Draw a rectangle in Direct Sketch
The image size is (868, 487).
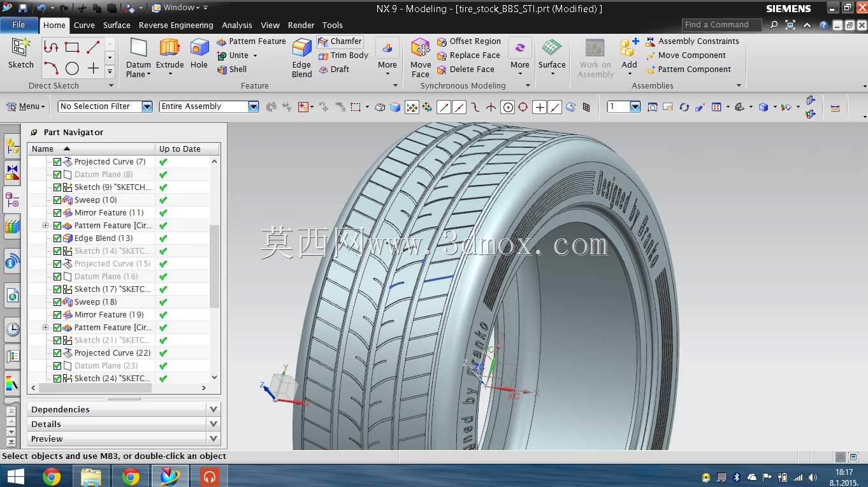[x=72, y=47]
